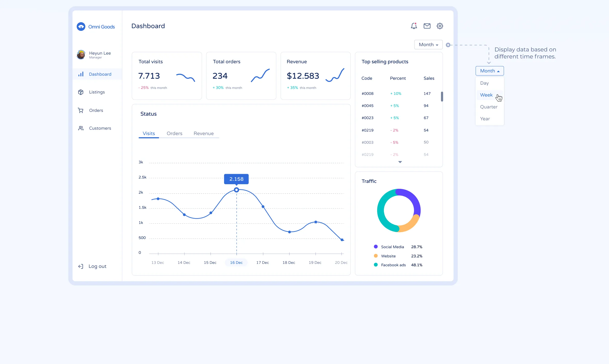Click the Listings package icon
This screenshot has width=609, height=364.
point(81,92)
